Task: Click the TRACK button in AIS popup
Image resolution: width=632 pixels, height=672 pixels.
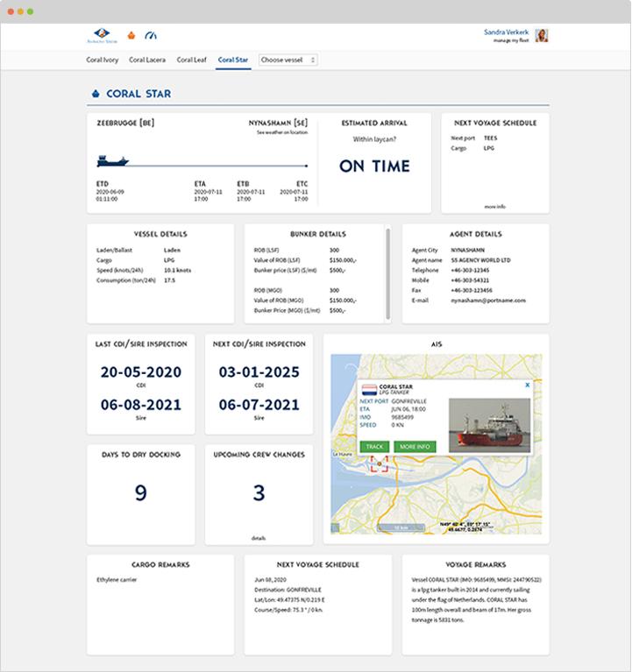Action: [374, 447]
